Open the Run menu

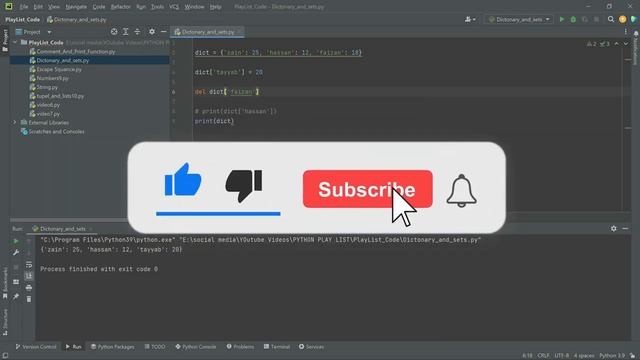(141, 7)
